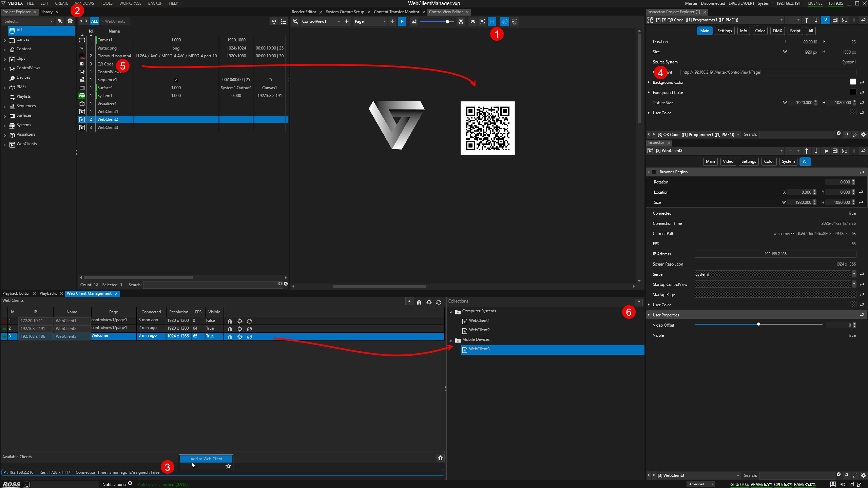Click the multi-select checklist icon in QR Code inspector

(x=844, y=20)
